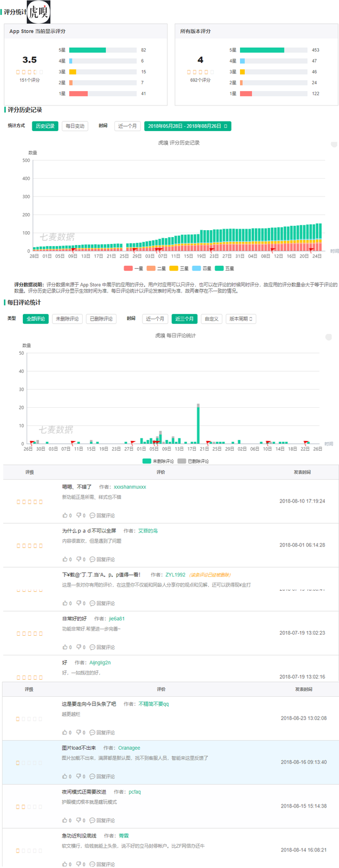Choose 近一个月 for rating history

click(128, 126)
